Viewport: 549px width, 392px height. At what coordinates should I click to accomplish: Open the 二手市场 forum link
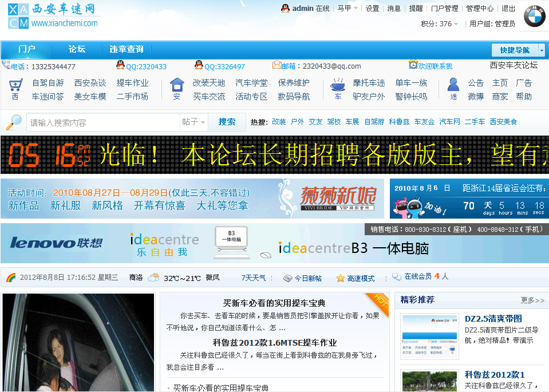pos(132,97)
